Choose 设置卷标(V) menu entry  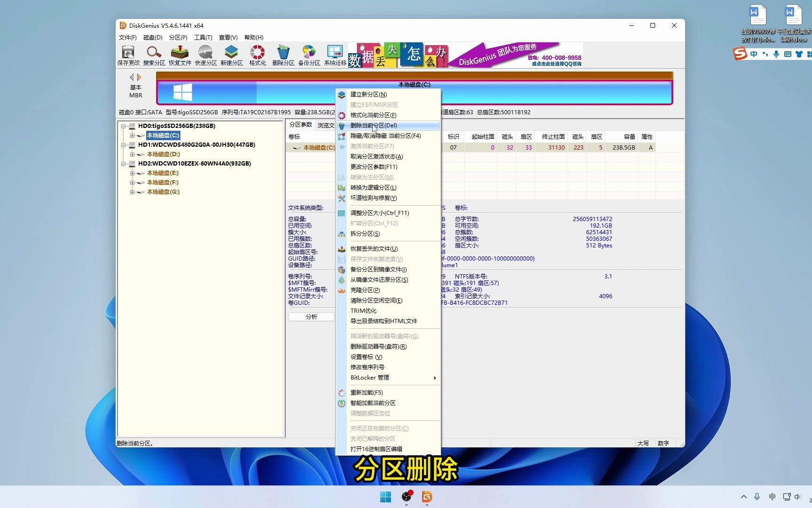pos(388,357)
